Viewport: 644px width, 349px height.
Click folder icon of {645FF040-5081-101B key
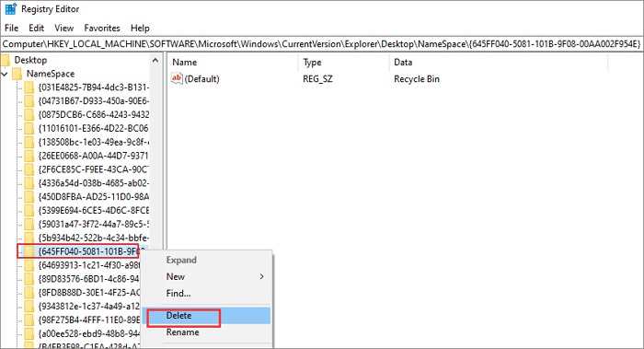tap(29, 251)
